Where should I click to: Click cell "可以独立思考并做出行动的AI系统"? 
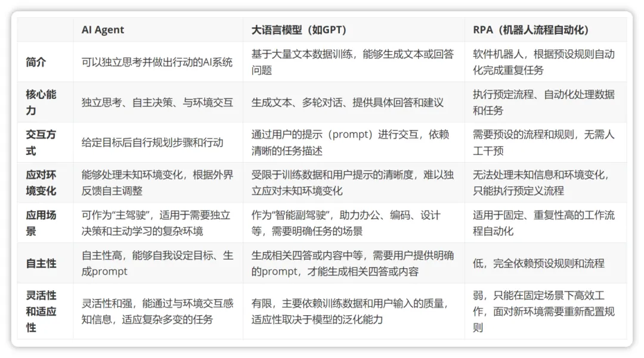[x=157, y=62]
